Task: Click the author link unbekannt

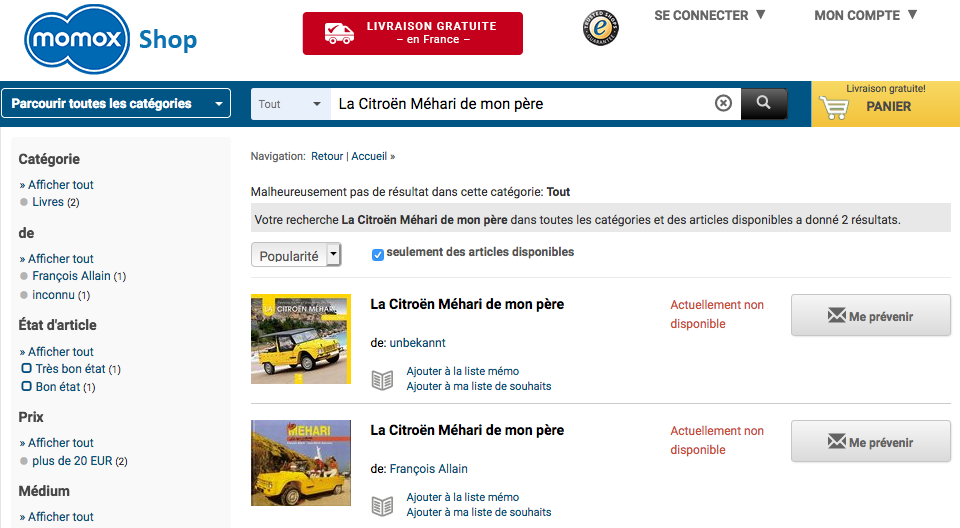Action: point(418,343)
